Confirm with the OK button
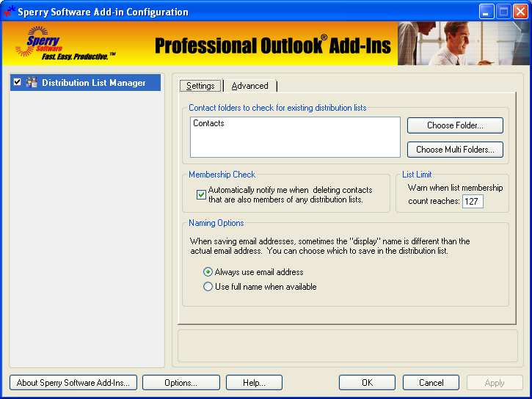This screenshot has width=532, height=399. [367, 383]
